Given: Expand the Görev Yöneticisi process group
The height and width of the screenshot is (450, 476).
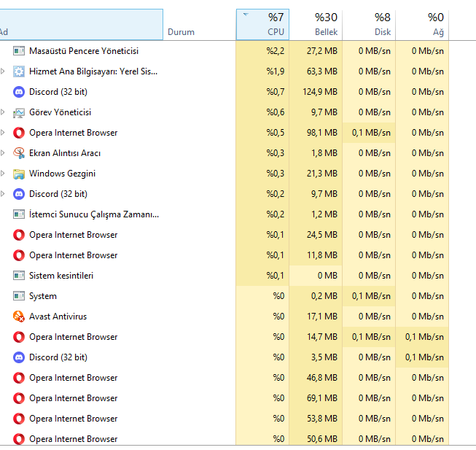Looking at the screenshot, I should point(3,112).
